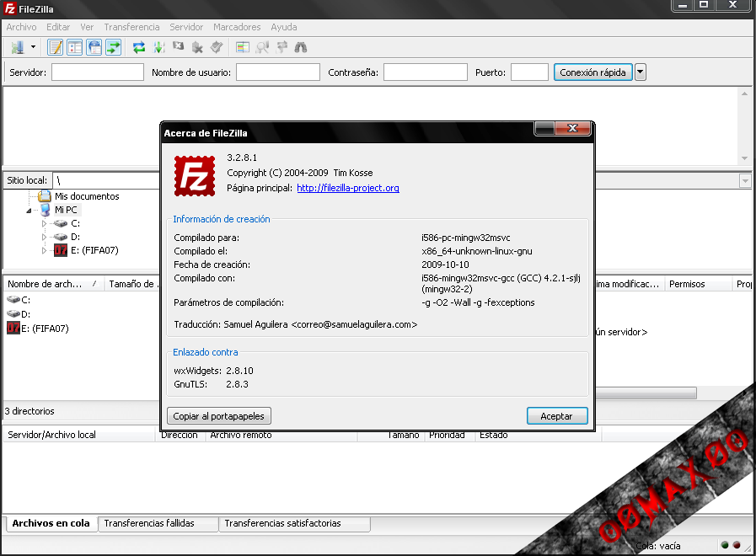This screenshot has width=756, height=556.
Task: Click the message log scrollbar down arrow
Action: 744,158
